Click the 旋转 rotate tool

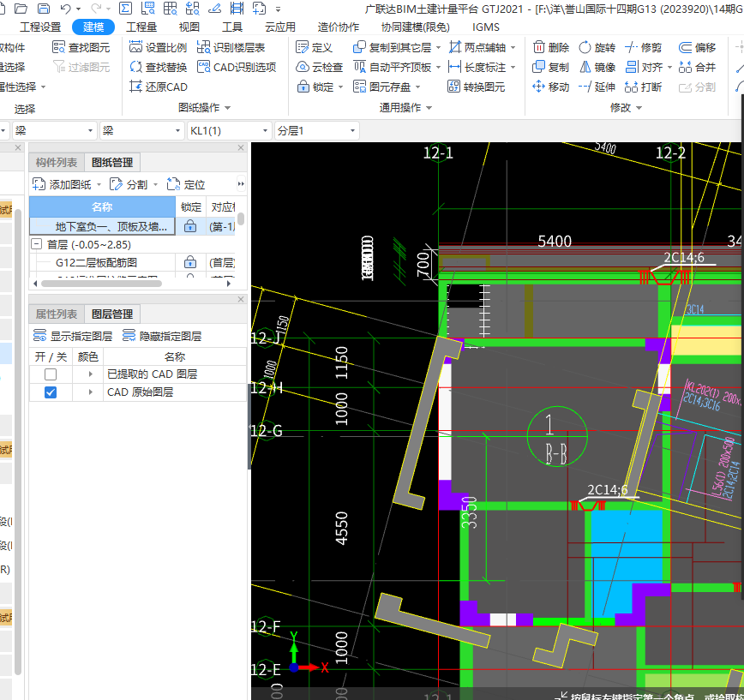tap(597, 47)
